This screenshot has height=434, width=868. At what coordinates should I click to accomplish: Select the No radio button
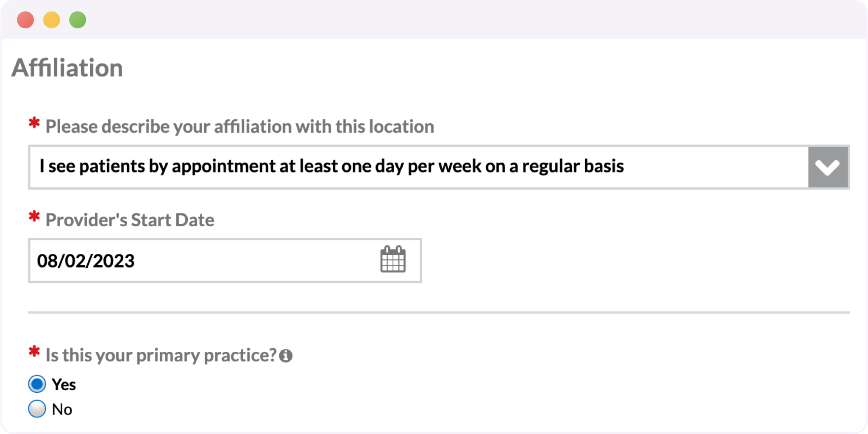(x=37, y=409)
